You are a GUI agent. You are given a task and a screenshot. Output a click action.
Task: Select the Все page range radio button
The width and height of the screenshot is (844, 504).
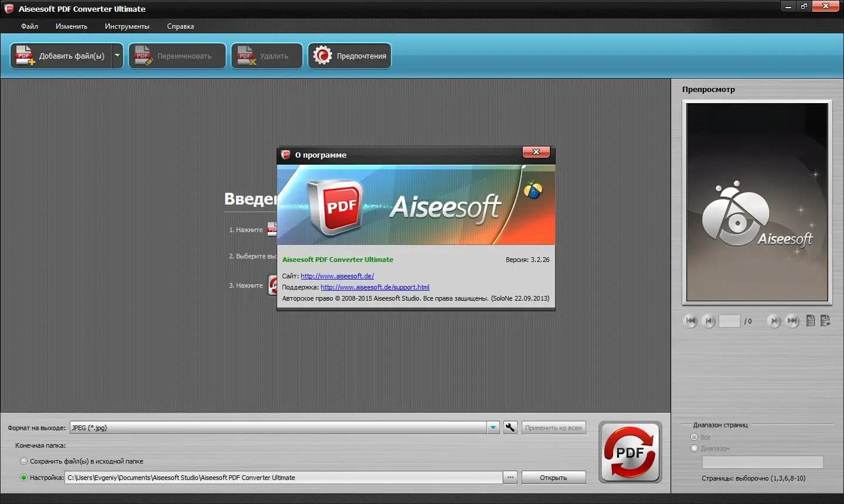point(695,437)
